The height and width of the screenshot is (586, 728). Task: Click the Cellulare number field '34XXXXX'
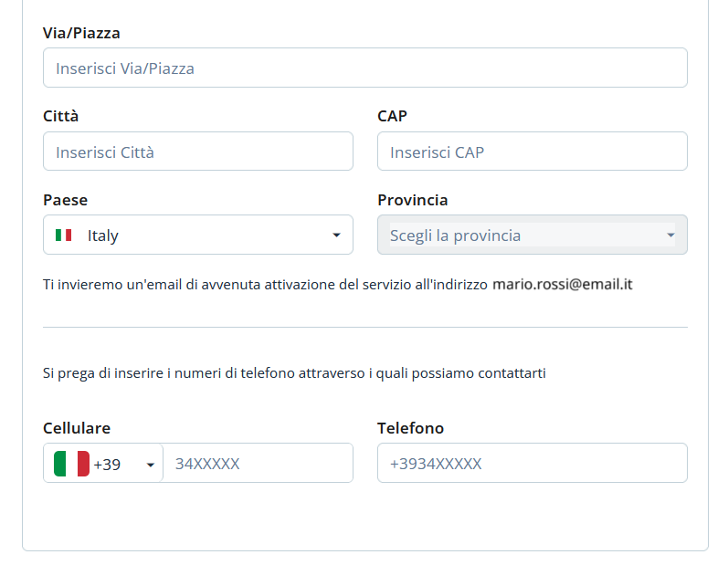point(258,464)
